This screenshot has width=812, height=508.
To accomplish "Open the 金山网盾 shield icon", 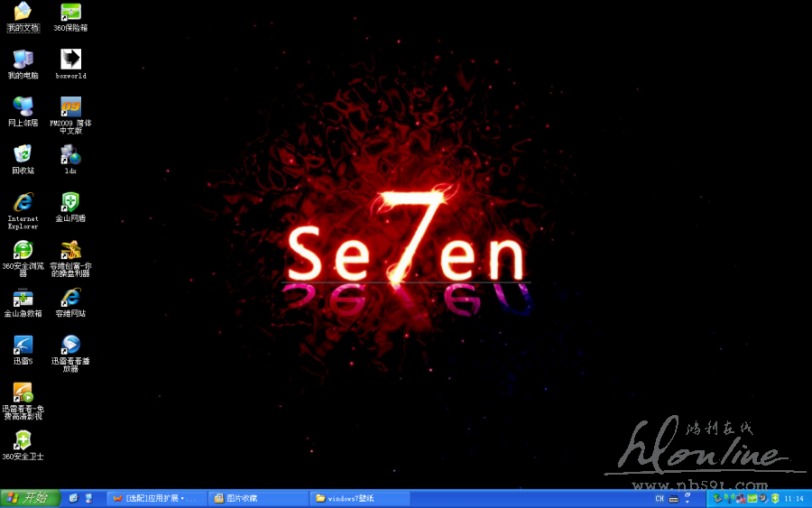I will click(70, 203).
